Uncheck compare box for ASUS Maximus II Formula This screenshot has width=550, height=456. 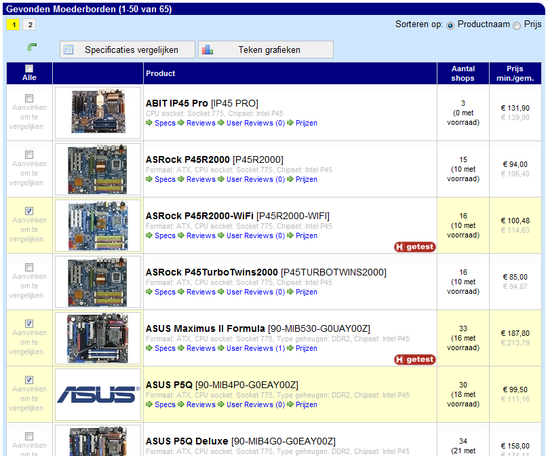[29, 323]
